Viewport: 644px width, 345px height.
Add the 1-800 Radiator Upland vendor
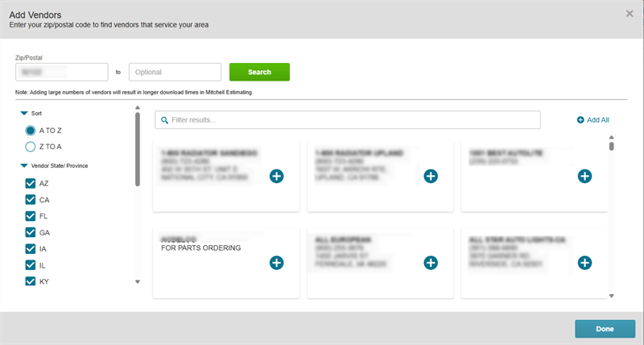(x=431, y=176)
